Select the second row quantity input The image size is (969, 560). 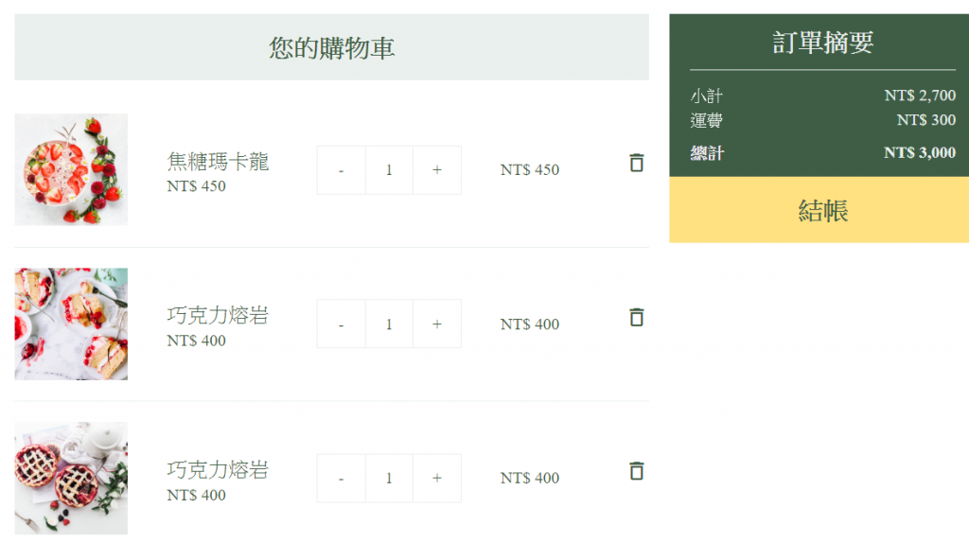point(389,324)
